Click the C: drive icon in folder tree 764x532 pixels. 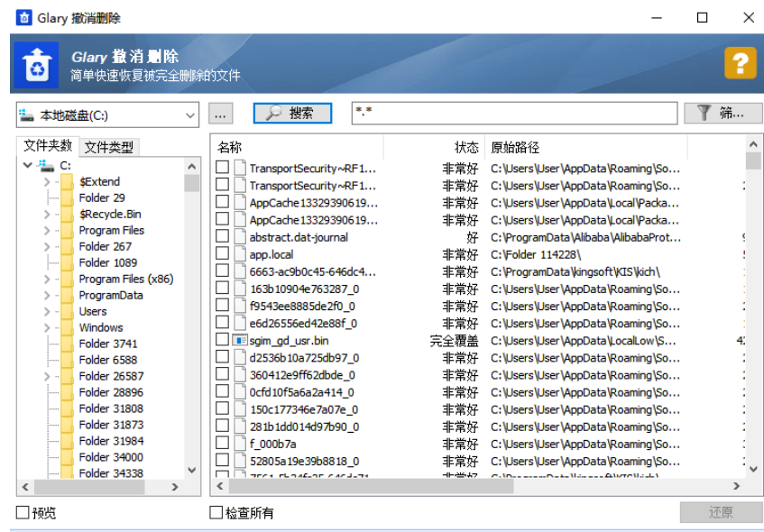tap(46, 166)
